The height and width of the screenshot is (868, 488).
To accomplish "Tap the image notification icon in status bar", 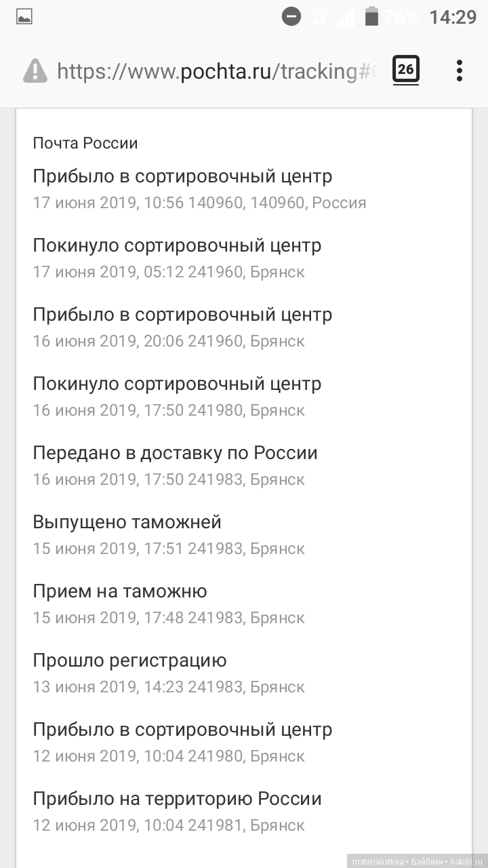I will [x=24, y=17].
